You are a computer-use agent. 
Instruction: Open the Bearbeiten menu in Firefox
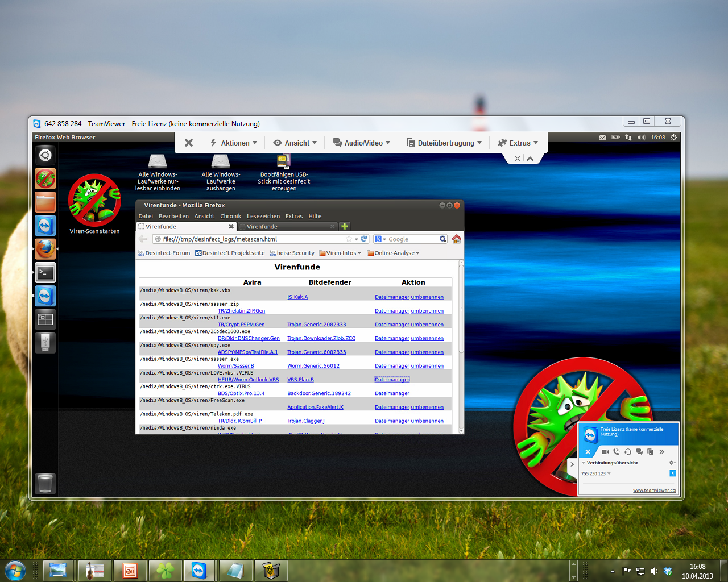[173, 217]
